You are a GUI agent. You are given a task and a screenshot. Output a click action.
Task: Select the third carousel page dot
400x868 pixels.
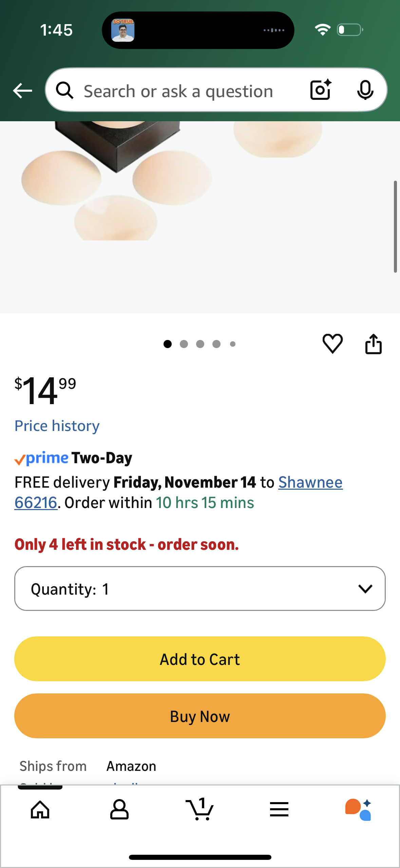tap(200, 344)
